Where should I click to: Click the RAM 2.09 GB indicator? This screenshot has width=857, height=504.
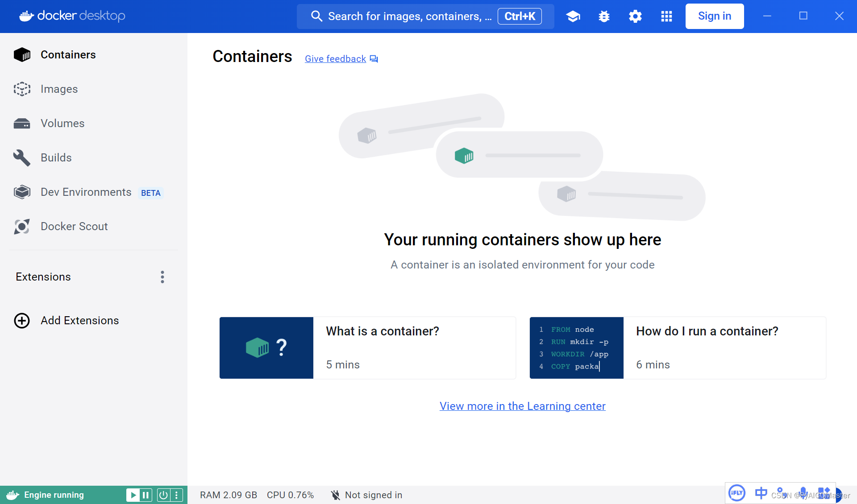[229, 495]
